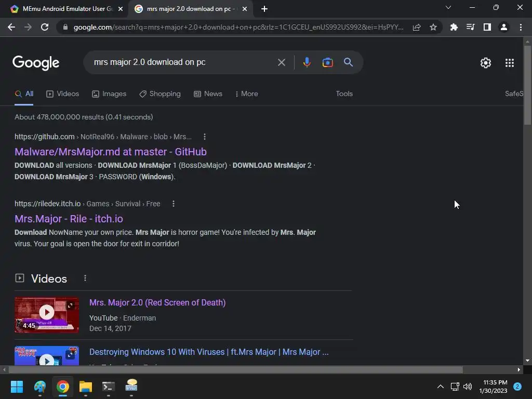Open Chrome tab search dropdown
532x399 pixels.
click(x=448, y=7)
